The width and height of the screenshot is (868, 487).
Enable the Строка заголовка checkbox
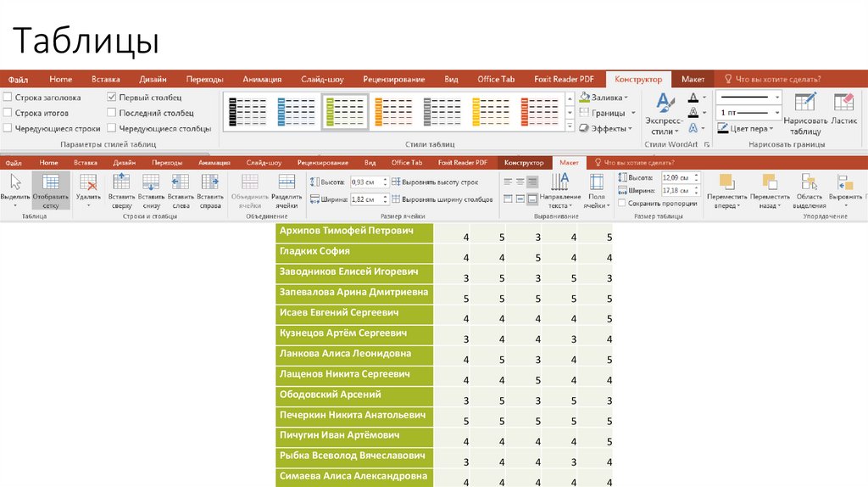coord(7,97)
